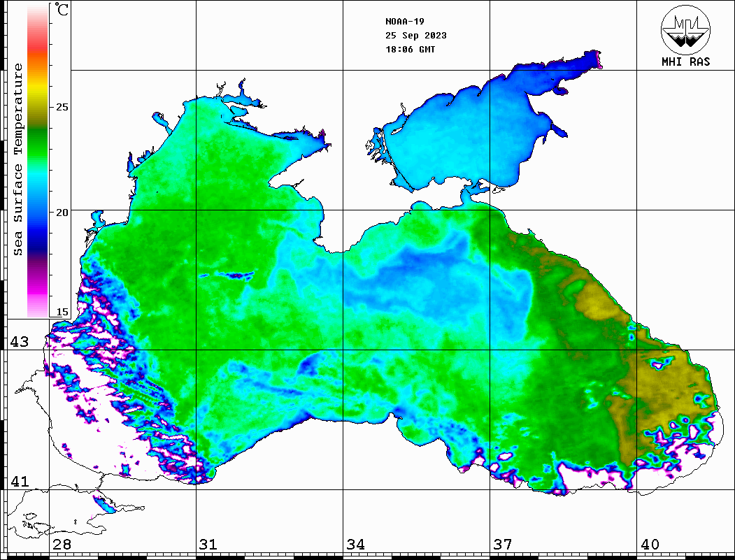Click longitude label '28'
735x560 pixels.
(x=62, y=545)
